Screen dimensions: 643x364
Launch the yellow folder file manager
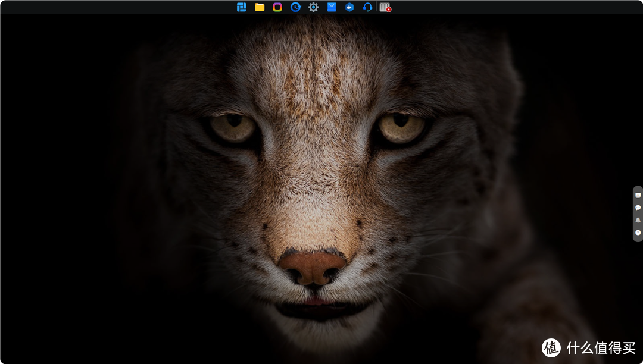pos(260,7)
